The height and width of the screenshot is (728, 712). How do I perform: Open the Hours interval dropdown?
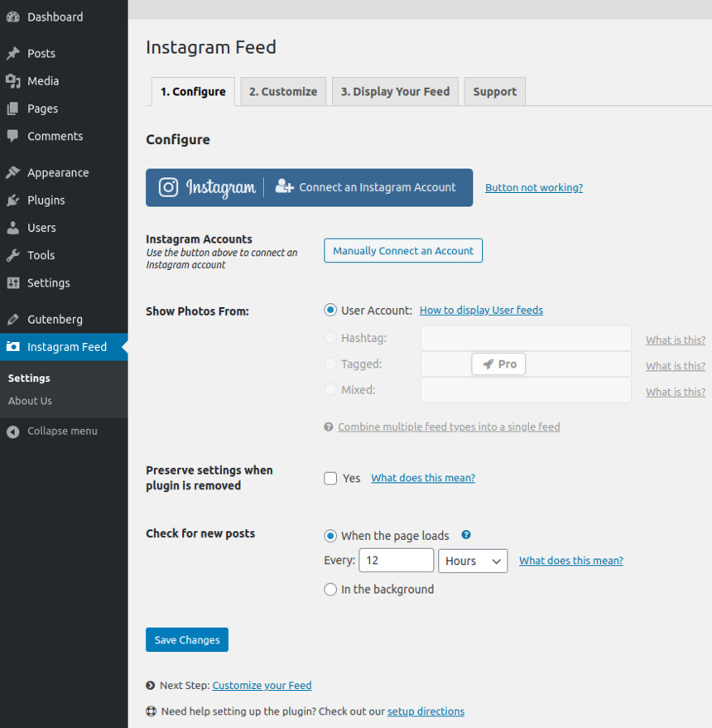[473, 561]
